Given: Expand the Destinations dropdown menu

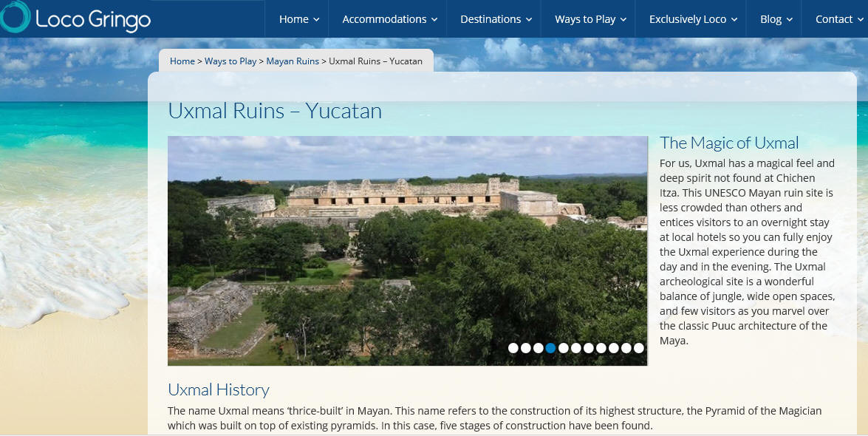Looking at the screenshot, I should [496, 18].
